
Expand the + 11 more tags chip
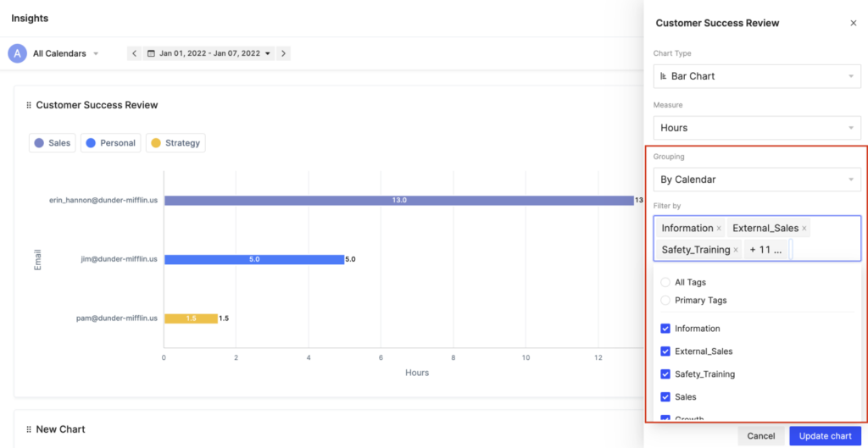point(765,250)
